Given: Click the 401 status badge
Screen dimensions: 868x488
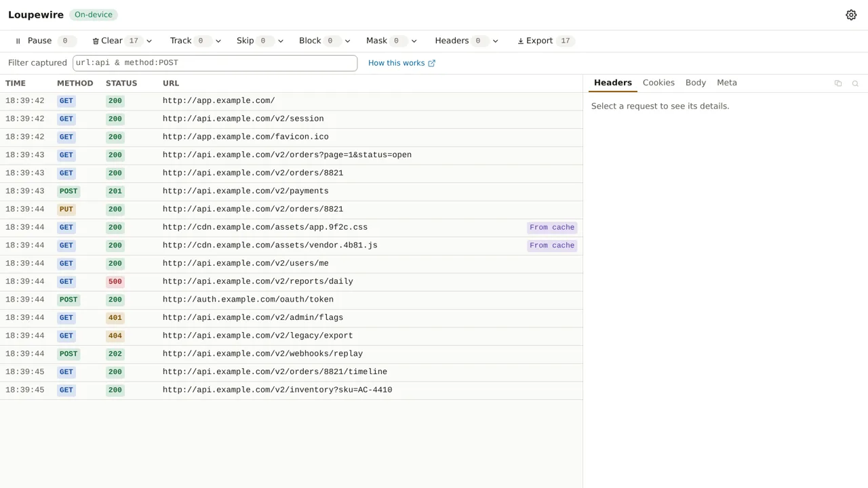Looking at the screenshot, I should point(115,318).
